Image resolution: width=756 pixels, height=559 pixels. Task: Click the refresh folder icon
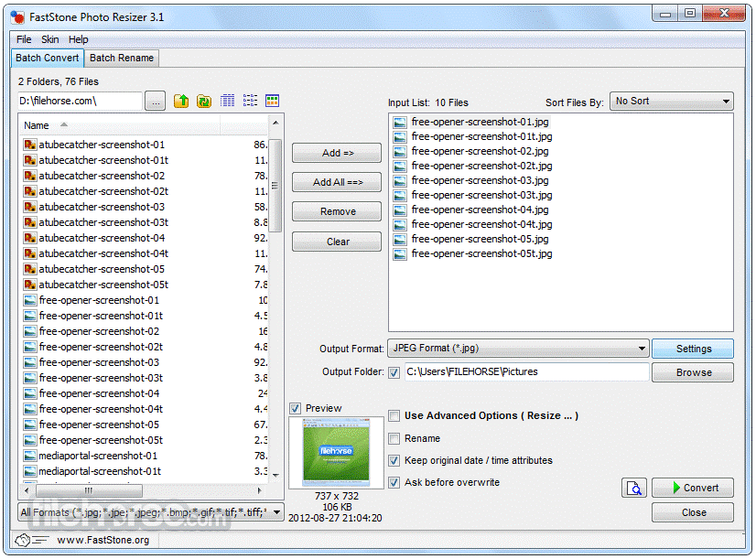click(x=203, y=102)
